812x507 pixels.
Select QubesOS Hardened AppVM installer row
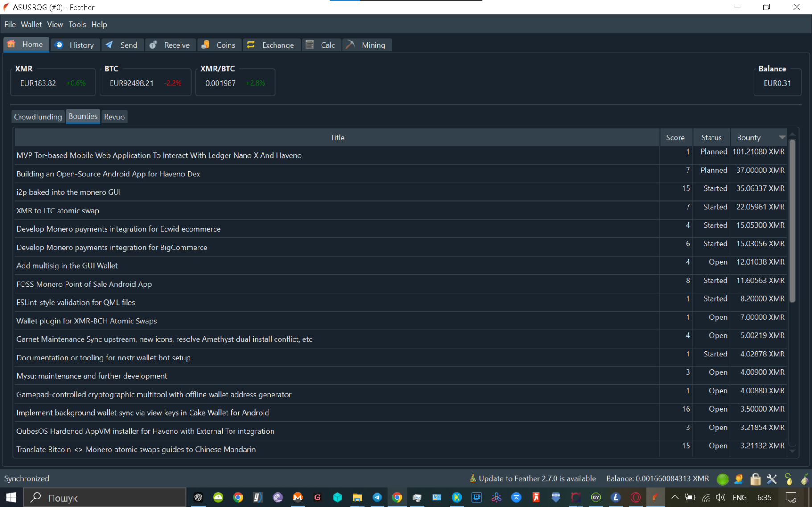pyautogui.click(x=400, y=431)
